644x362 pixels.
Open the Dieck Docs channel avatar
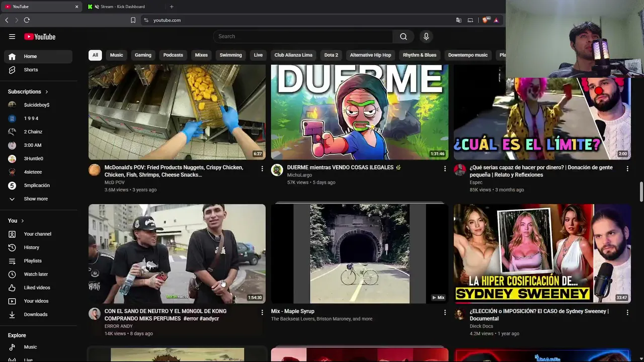tap(460, 314)
